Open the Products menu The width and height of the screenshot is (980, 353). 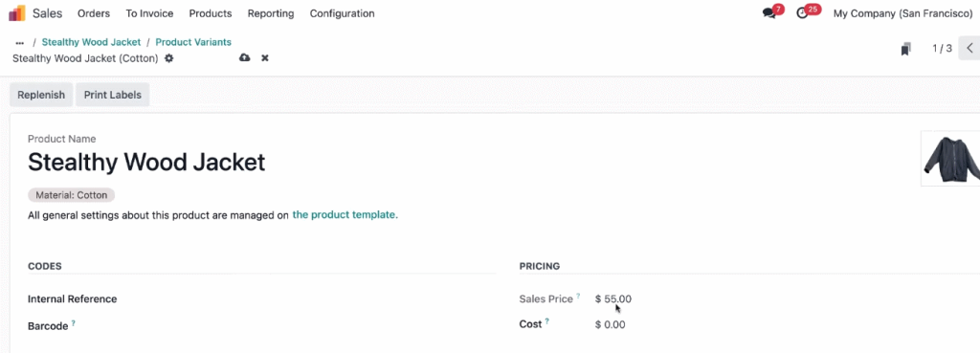(210, 13)
